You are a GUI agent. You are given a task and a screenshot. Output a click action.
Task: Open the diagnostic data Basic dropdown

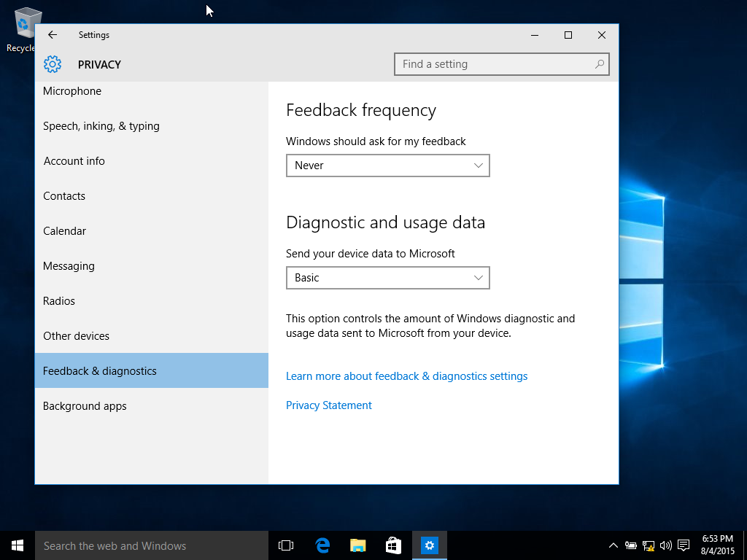coord(388,278)
